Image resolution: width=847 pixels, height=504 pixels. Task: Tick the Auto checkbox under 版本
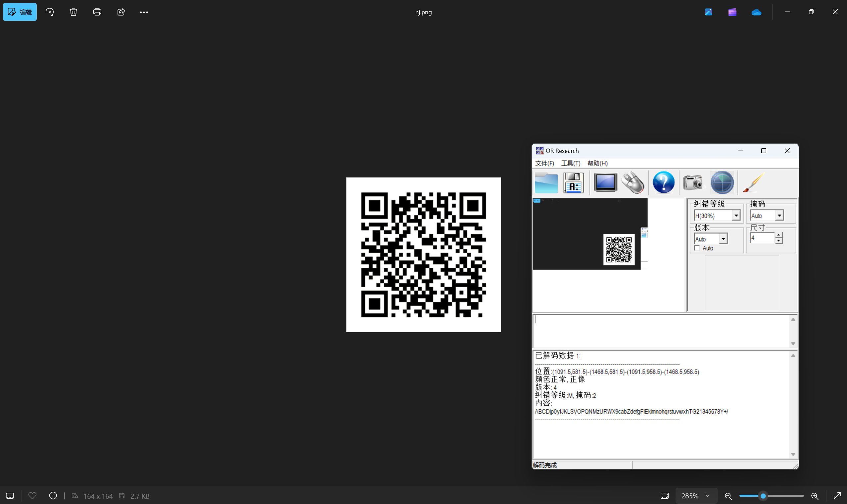tap(697, 248)
